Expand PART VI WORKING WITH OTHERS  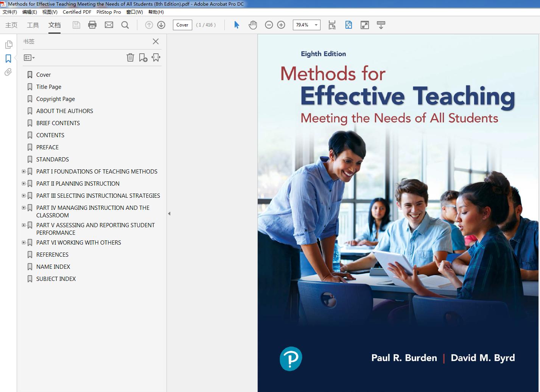[x=23, y=243]
